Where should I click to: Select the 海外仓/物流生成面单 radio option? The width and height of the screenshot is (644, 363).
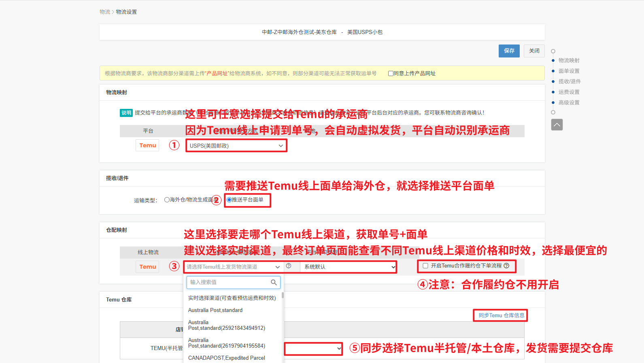[167, 200]
